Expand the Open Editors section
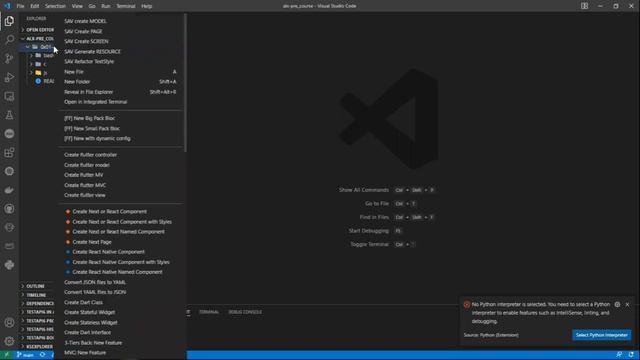 [38, 30]
